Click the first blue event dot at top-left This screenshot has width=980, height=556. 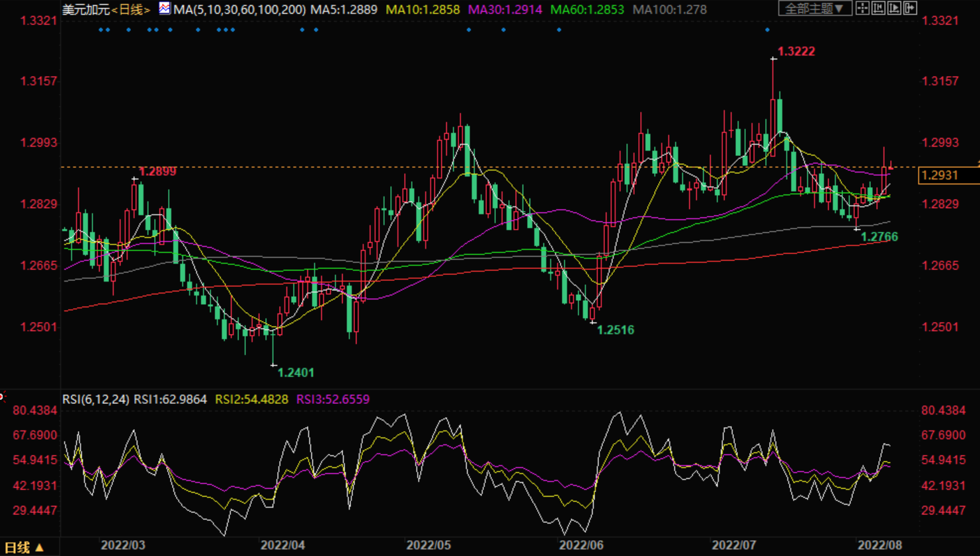coord(101,30)
